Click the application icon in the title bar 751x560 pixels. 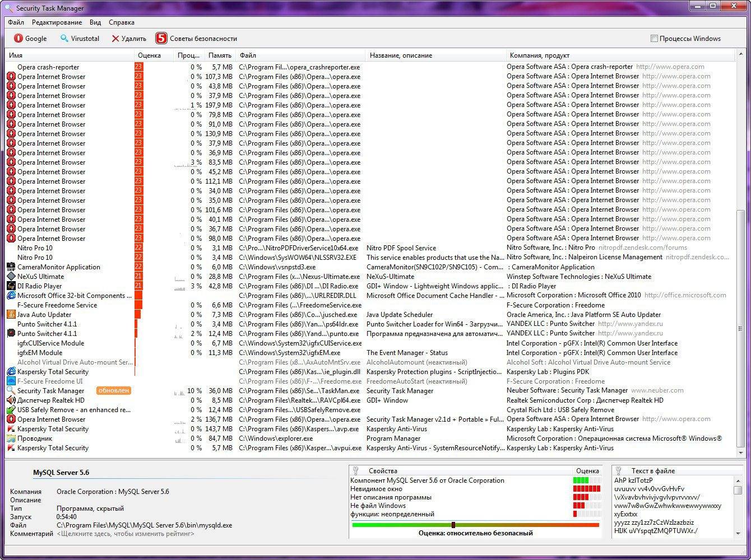coord(8,8)
